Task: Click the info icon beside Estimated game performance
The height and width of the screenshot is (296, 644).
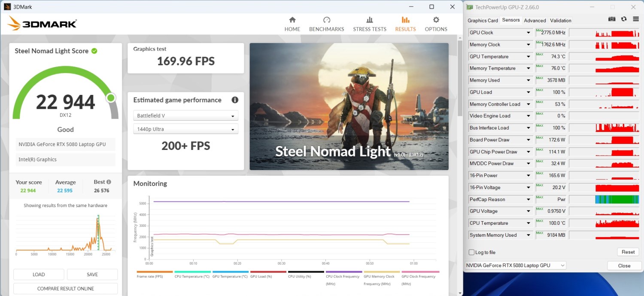Action: 235,100
